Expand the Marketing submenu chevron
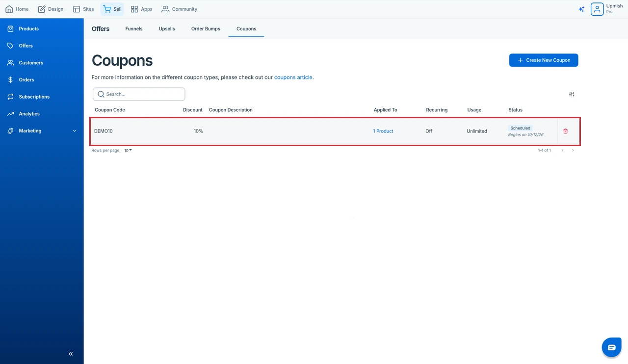 (x=75, y=131)
